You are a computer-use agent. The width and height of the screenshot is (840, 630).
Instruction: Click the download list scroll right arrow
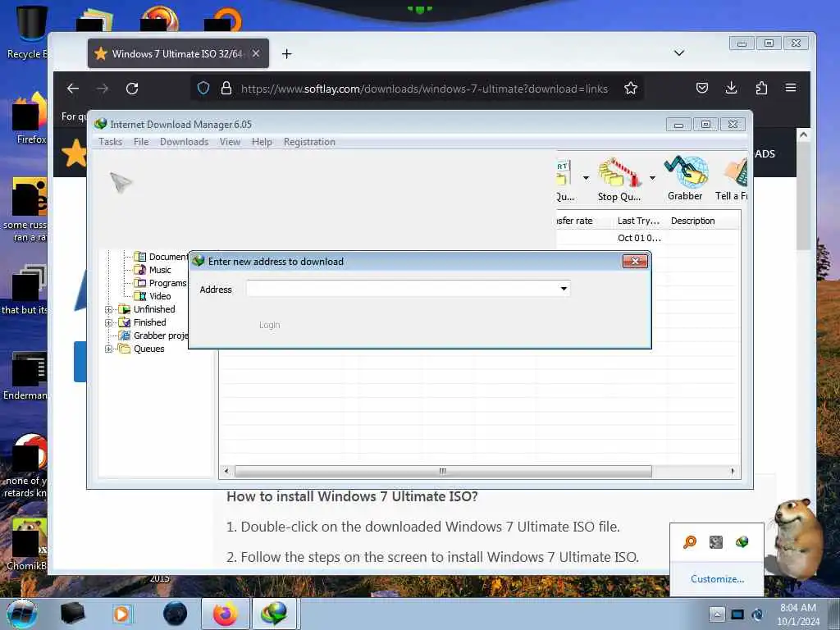(733, 472)
